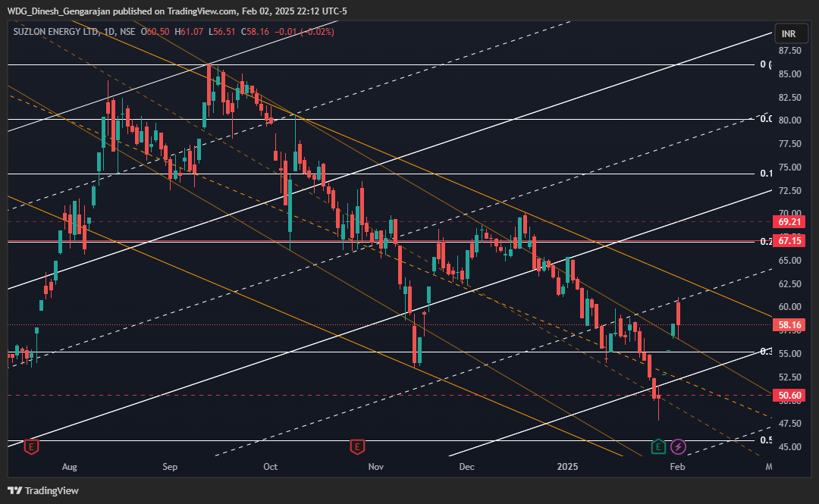
Task: Click the 80.00 price axis label
Action: click(789, 120)
